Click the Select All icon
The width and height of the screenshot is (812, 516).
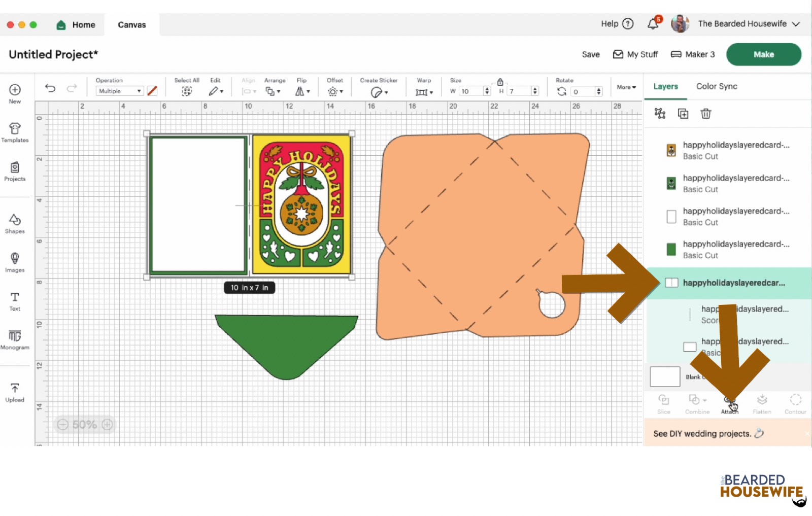click(x=187, y=91)
